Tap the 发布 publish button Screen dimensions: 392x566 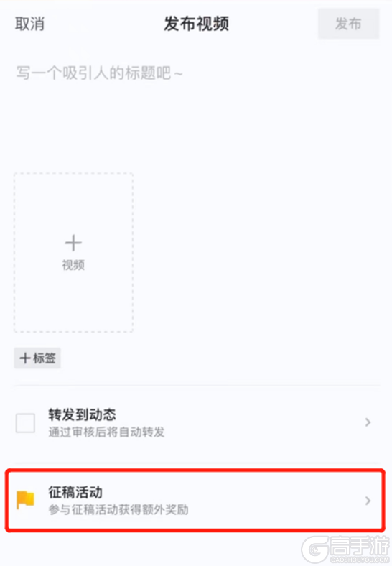click(x=348, y=24)
